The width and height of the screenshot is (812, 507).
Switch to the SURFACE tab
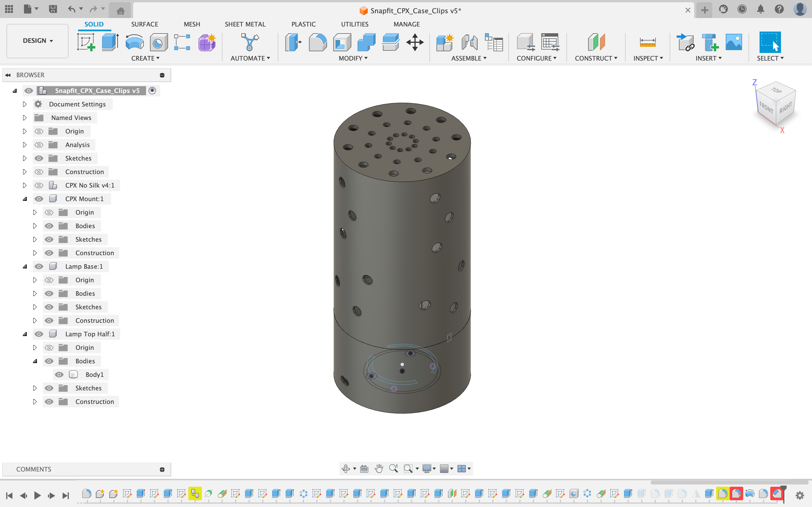tap(144, 24)
